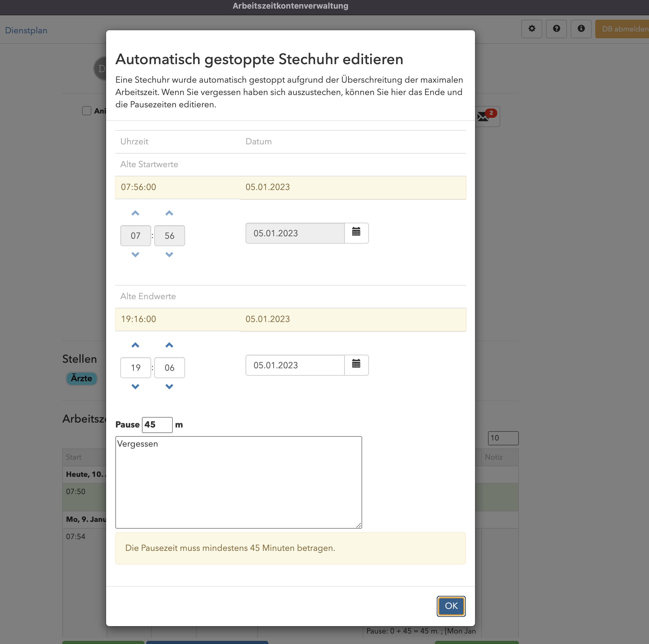
Task: Open calendar picker for the end date
Action: [x=356, y=365]
